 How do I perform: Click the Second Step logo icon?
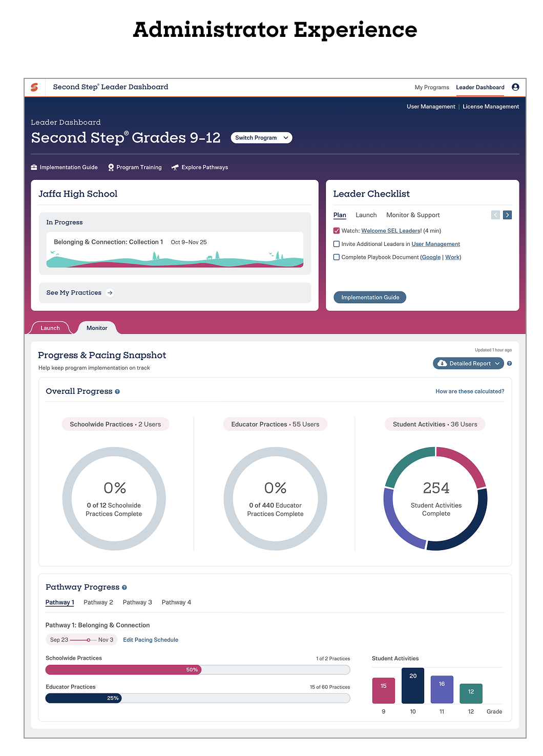tap(34, 87)
